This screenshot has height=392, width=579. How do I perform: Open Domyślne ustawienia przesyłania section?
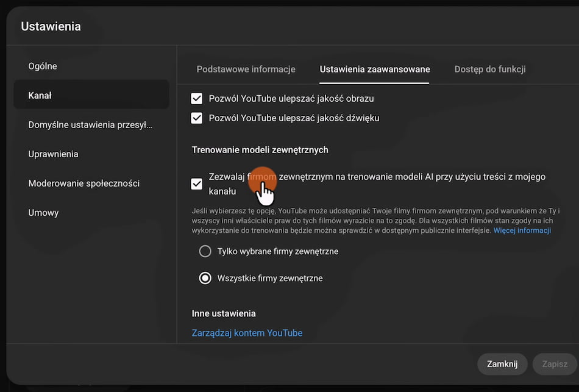point(91,125)
